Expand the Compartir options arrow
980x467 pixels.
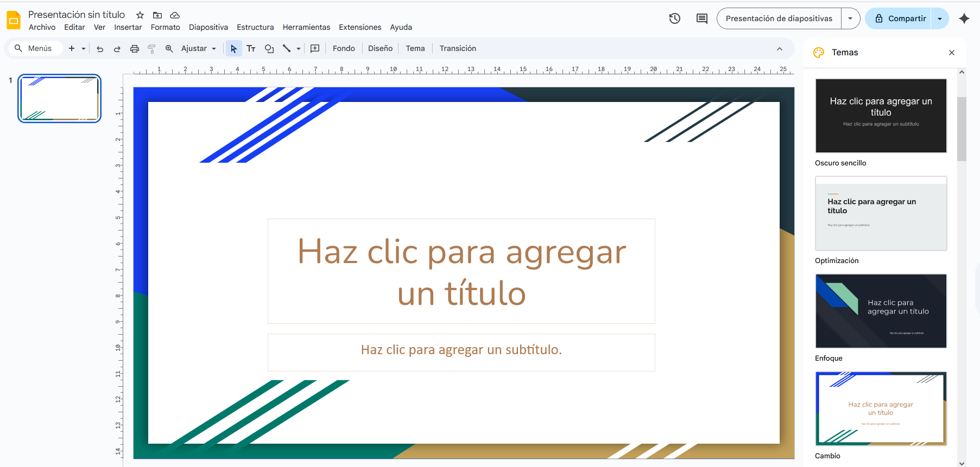[940, 18]
